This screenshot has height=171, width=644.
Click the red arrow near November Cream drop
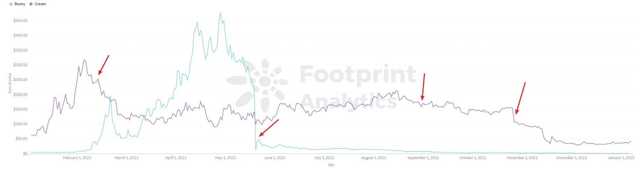pyautogui.click(x=521, y=98)
